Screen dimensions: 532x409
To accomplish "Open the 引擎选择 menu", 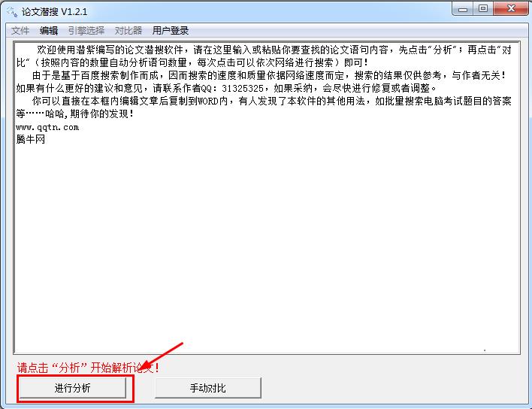I will coord(86,31).
